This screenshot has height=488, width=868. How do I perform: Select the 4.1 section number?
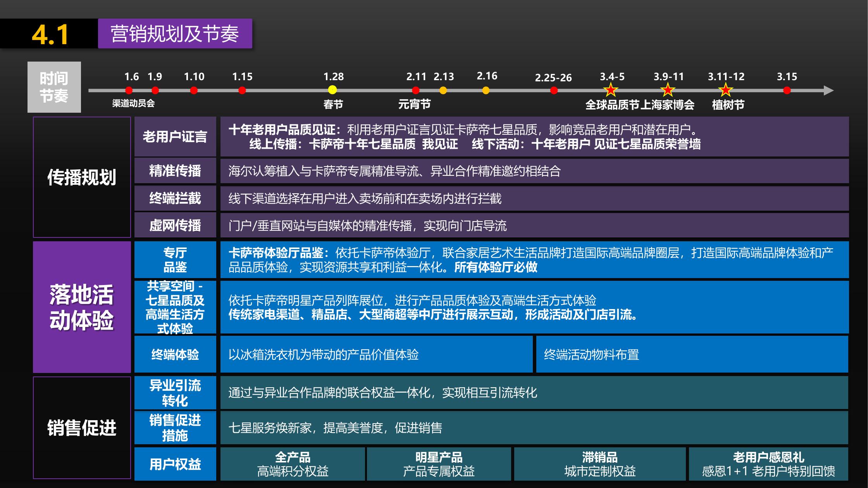[x=50, y=34]
